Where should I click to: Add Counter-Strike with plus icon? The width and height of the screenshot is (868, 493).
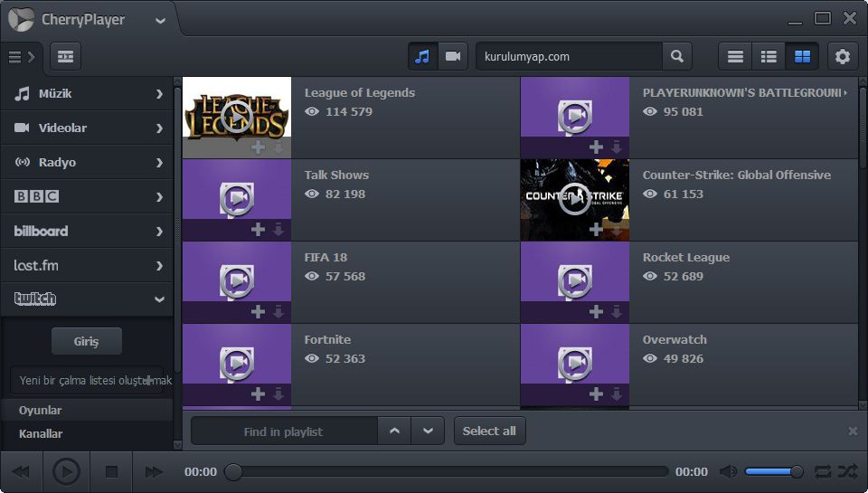(596, 230)
